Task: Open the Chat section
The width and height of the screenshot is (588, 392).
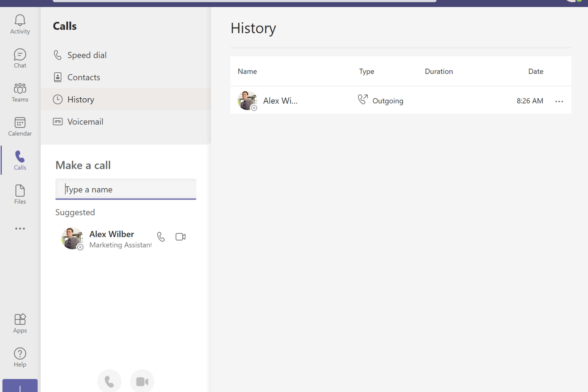Action: coord(20,58)
